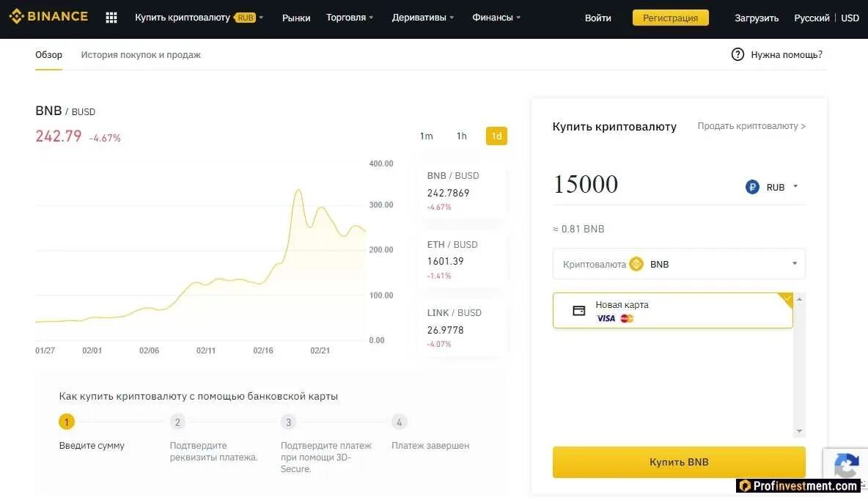Click the BNB coin icon

636,264
